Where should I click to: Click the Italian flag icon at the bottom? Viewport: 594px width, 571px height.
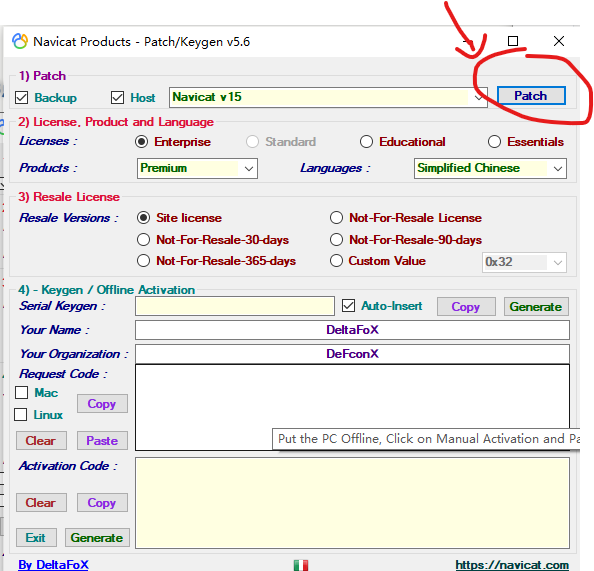pyautogui.click(x=301, y=565)
